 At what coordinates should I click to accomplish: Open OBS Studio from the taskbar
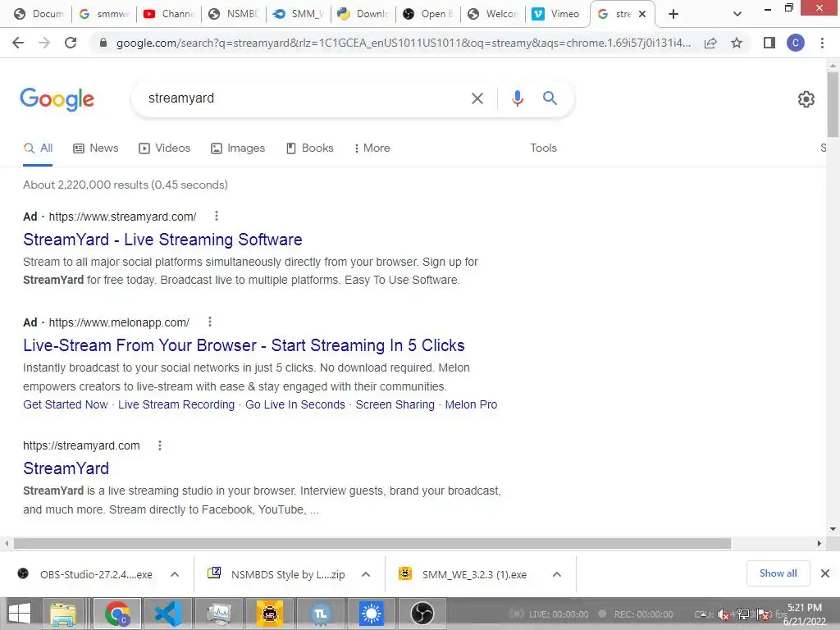pyautogui.click(x=422, y=614)
